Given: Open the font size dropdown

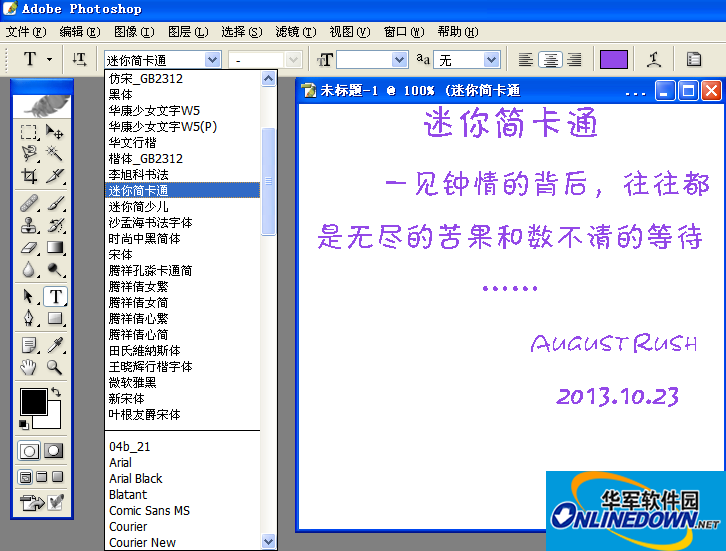Looking at the screenshot, I should coord(399,60).
